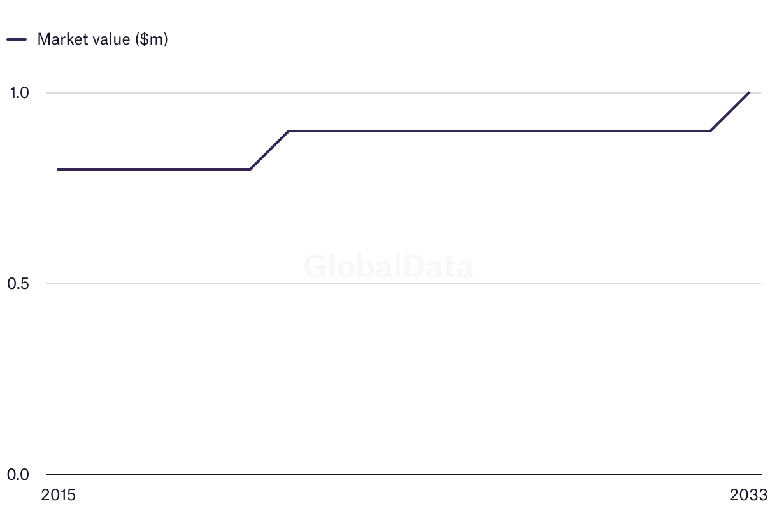Click the purple legend line swatch
The height and width of the screenshot is (532, 777).
(x=17, y=39)
